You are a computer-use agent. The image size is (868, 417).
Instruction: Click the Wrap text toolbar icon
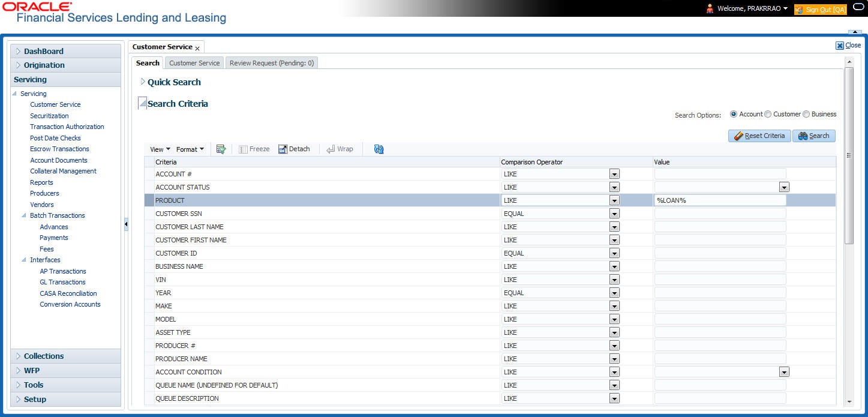(x=340, y=149)
